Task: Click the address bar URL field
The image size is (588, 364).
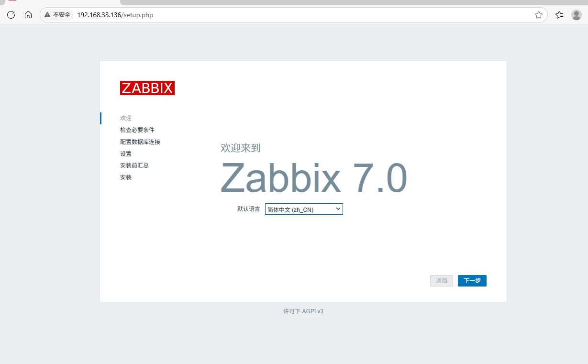Action: click(294, 15)
